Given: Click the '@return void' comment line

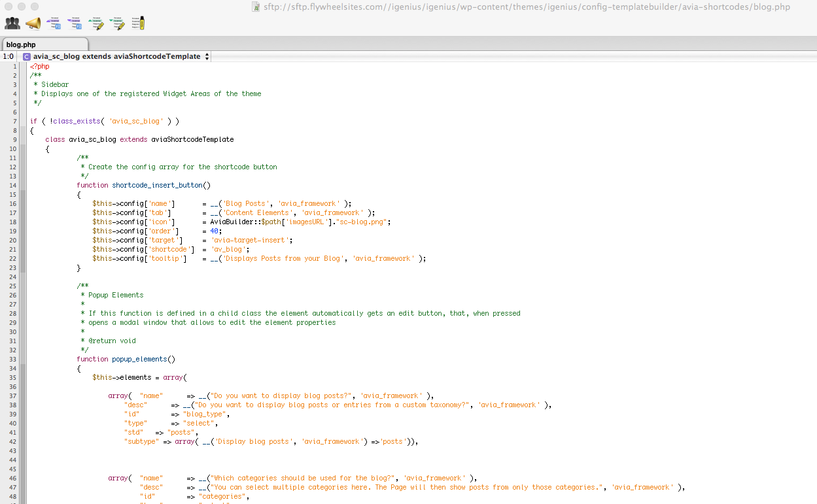Looking at the screenshot, I should click(108, 341).
